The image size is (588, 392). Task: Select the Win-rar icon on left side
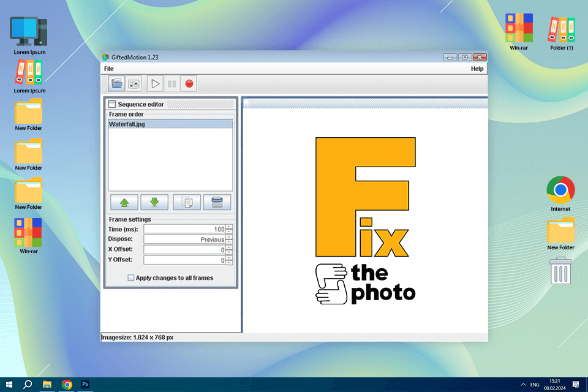pos(29,236)
